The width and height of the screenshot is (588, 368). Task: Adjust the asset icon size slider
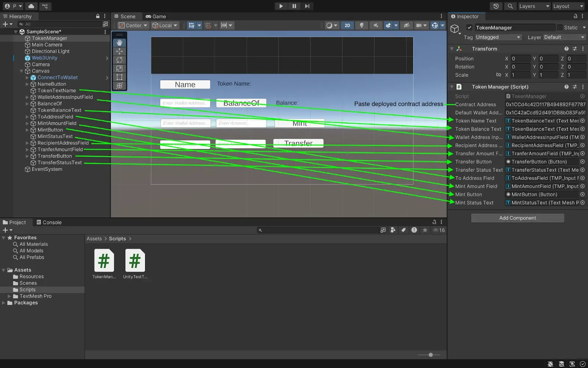(430, 355)
